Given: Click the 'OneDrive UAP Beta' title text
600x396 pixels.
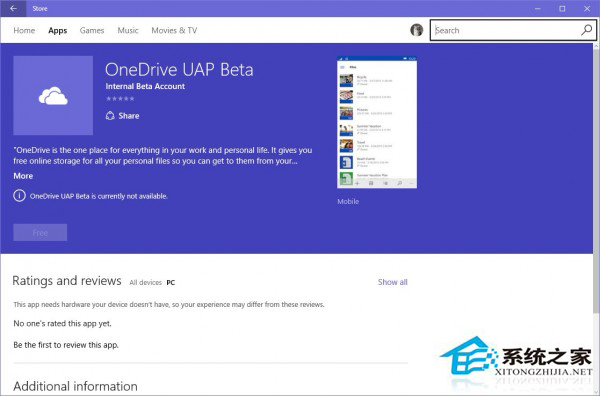Looking at the screenshot, I should tap(179, 70).
